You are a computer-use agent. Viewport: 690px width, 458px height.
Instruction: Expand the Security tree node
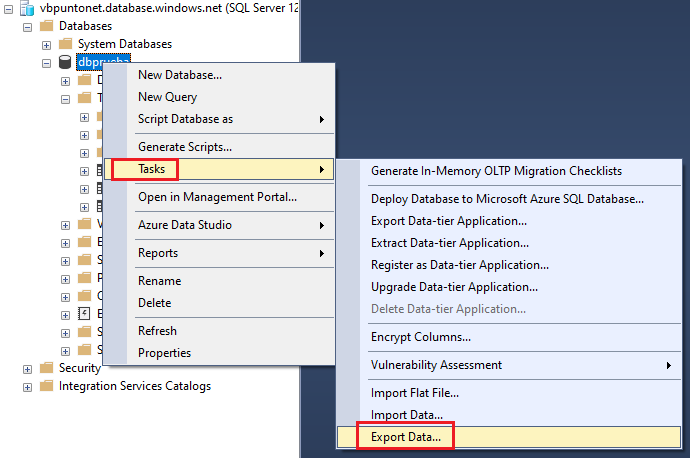pyautogui.click(x=27, y=369)
